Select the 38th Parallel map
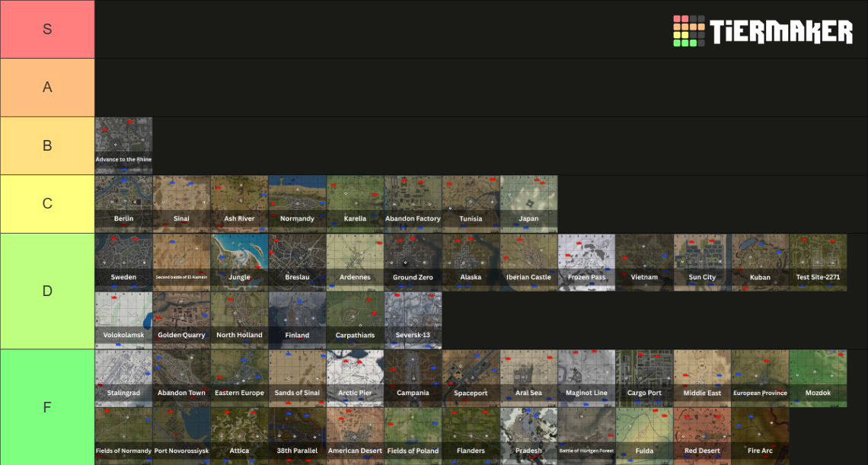Viewport: 868px width, 465px height. pyautogui.click(x=297, y=436)
